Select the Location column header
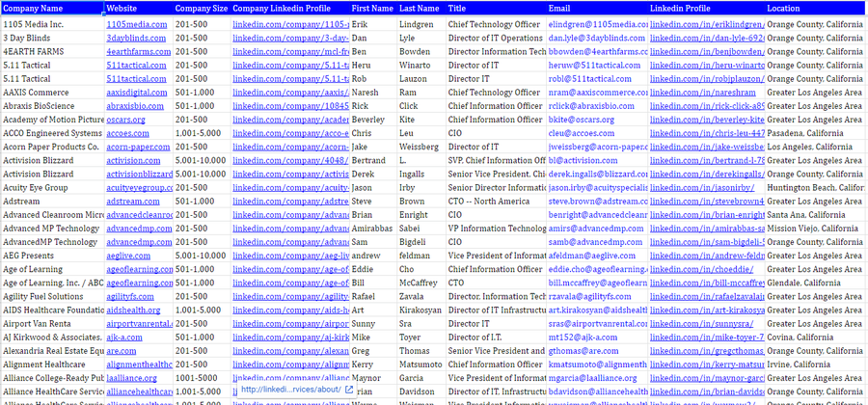 816,9
